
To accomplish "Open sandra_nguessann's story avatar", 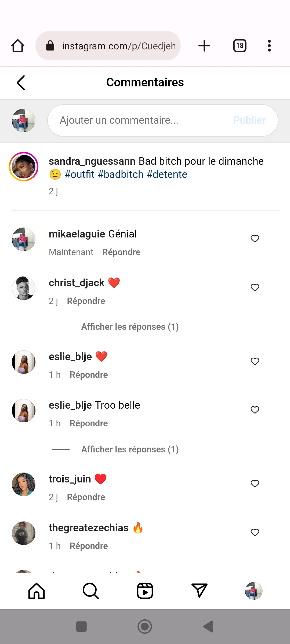I will click(24, 167).
